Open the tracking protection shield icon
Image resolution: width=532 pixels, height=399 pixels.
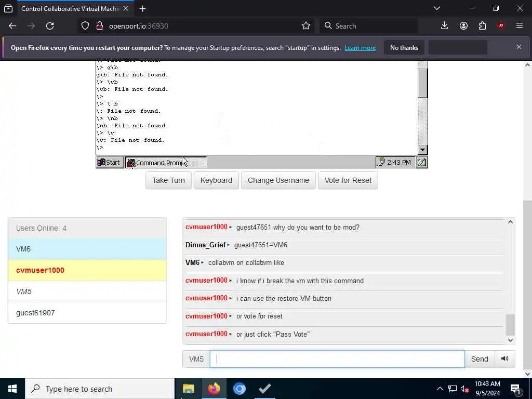85,26
